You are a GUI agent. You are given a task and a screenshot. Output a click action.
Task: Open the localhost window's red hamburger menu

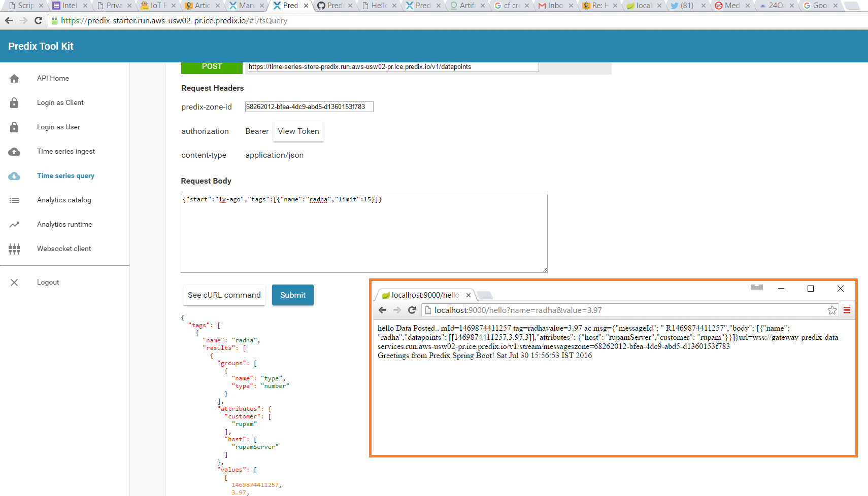point(847,310)
